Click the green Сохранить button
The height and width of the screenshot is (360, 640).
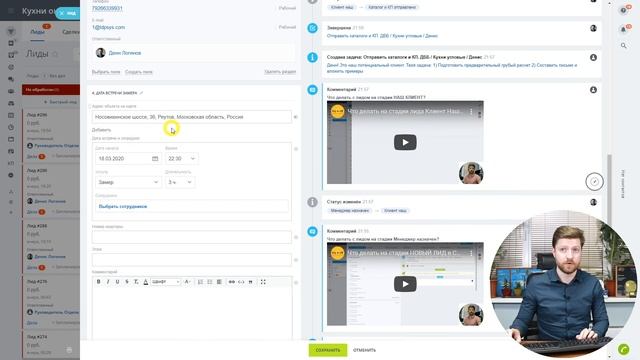coord(328,350)
